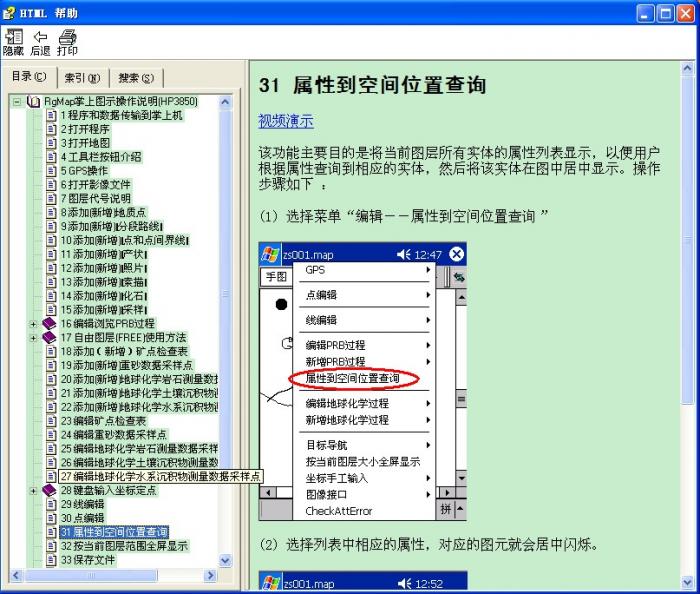Click the 打印 (Print) toolbar icon
The height and width of the screenshot is (594, 700).
pyautogui.click(x=67, y=36)
